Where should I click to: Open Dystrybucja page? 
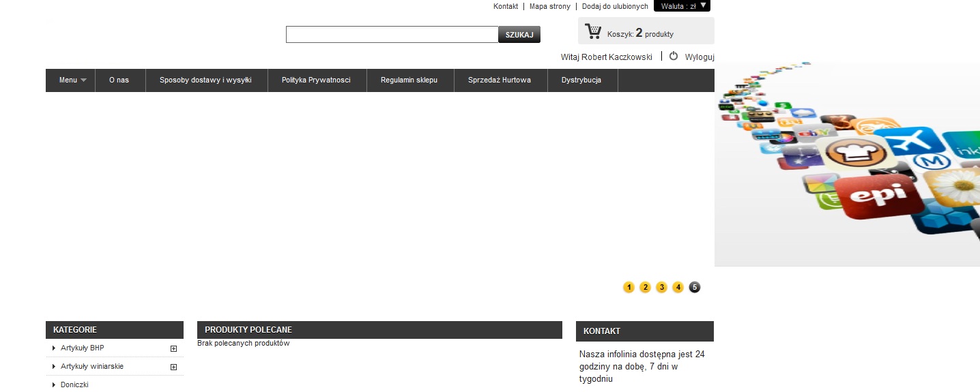click(581, 80)
